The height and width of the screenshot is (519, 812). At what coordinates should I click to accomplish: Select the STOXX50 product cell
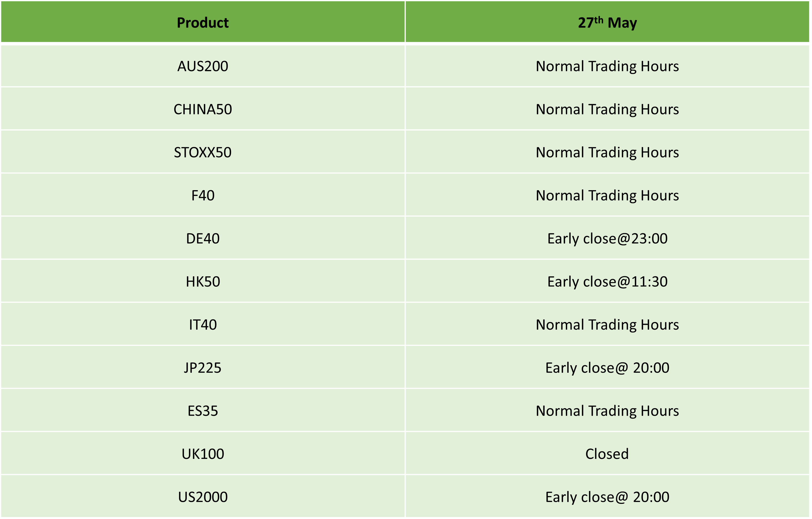pyautogui.click(x=203, y=152)
